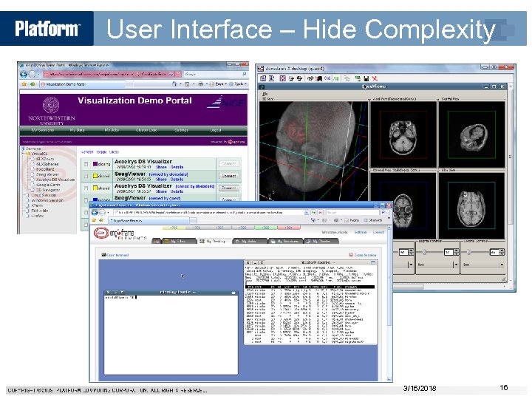Screen dimensions: 532x399
Task: Open Cluster Load in portal navigation bar
Action: coord(146,130)
